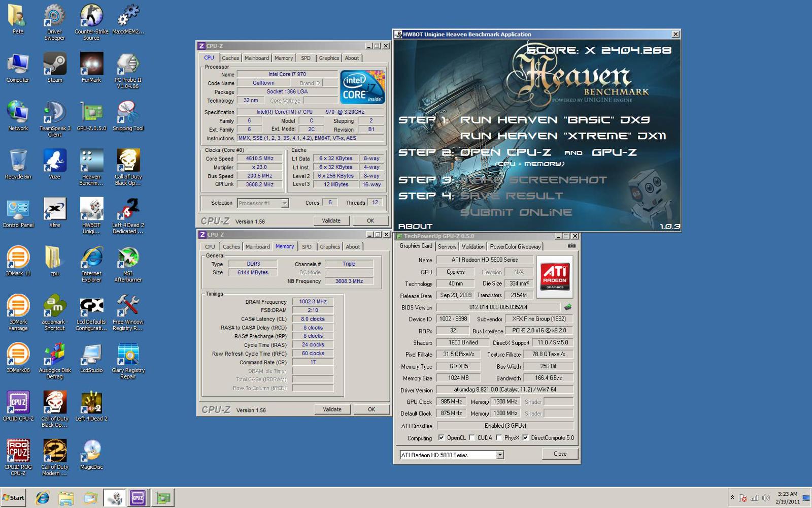Viewport: 812px width, 508px height.
Task: Open the Driver Sweeper desktop icon
Action: click(x=54, y=21)
